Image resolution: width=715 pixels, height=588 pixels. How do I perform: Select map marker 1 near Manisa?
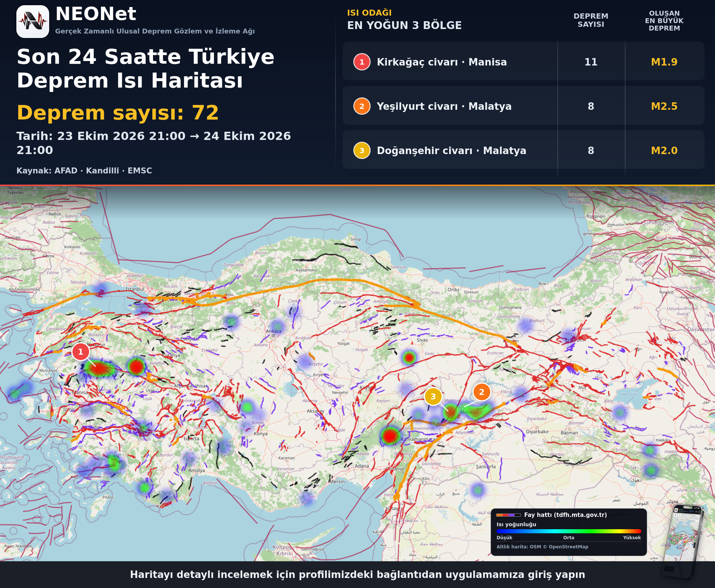80,352
